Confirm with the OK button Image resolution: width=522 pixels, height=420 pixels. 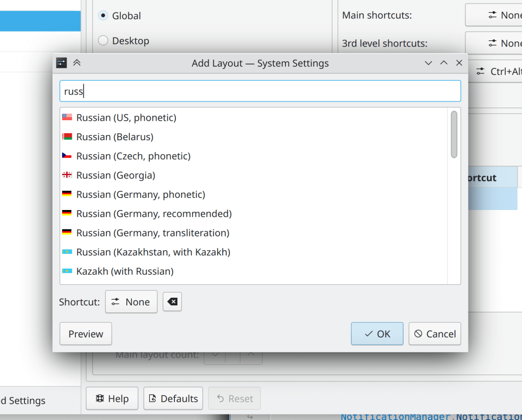[x=377, y=334]
